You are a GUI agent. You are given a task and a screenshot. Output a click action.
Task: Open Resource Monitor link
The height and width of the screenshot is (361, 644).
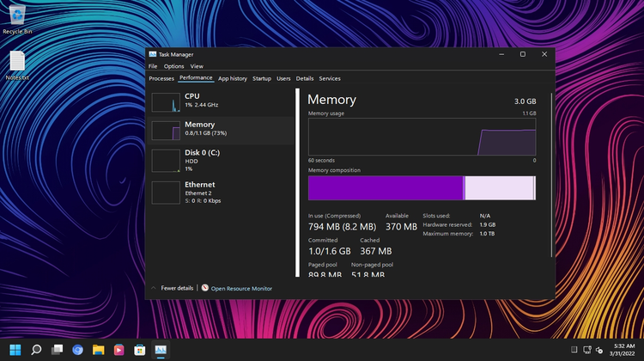pos(241,289)
